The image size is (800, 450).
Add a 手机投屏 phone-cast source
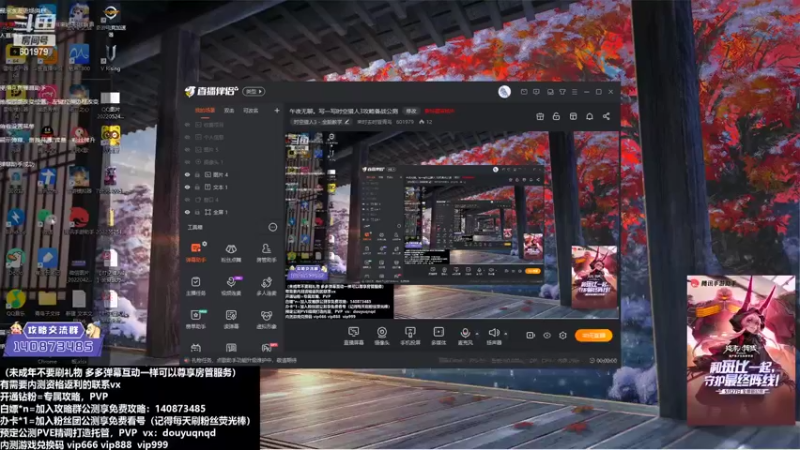point(410,336)
